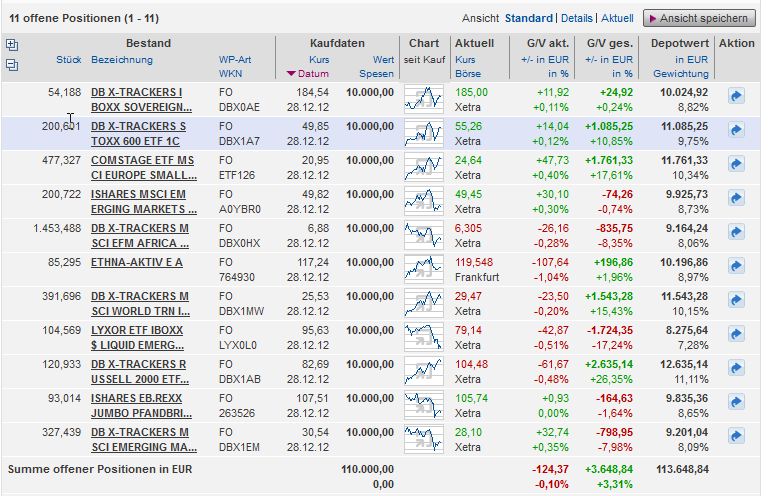Switch to the Aktuell view
The width and height of the screenshot is (769, 496).
pyautogui.click(x=617, y=18)
